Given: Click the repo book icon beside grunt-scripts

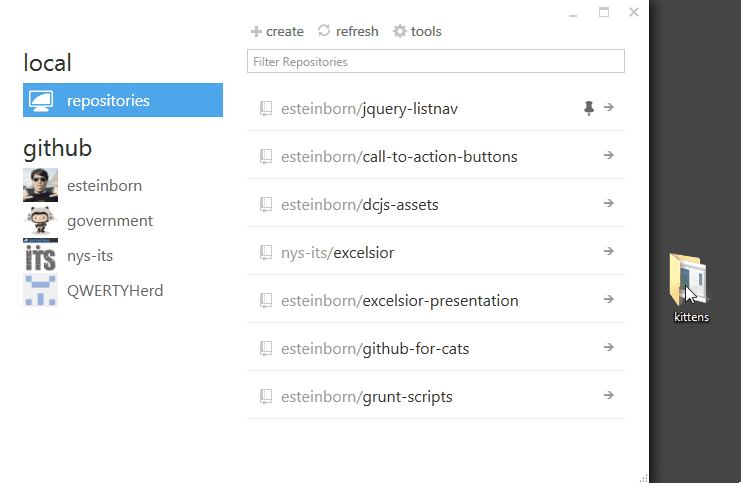Looking at the screenshot, I should point(266,397).
